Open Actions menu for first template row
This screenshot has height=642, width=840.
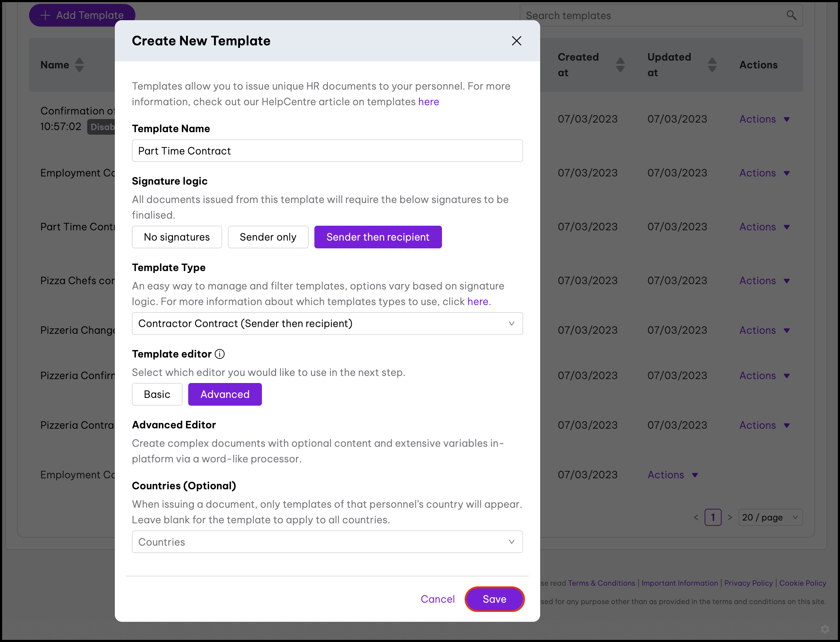(x=765, y=119)
